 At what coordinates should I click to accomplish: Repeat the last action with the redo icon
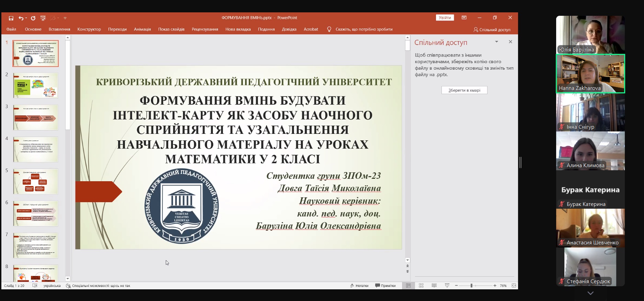pos(33,18)
